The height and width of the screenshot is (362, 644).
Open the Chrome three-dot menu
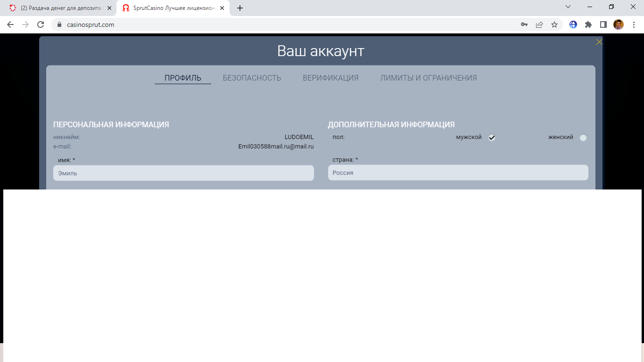(x=634, y=25)
